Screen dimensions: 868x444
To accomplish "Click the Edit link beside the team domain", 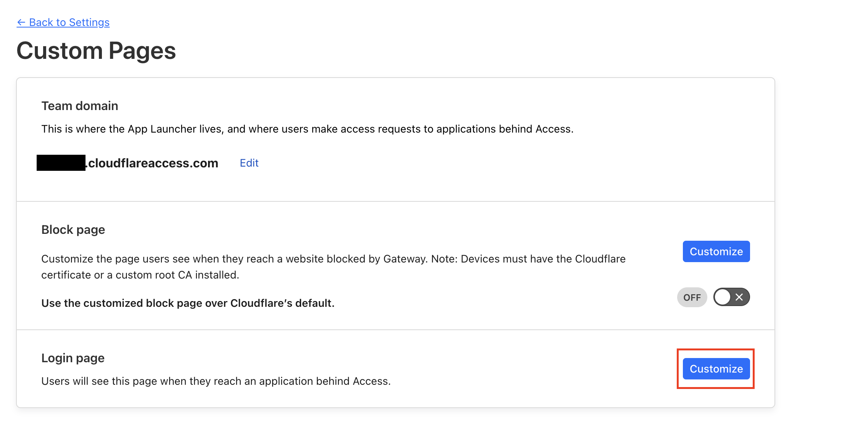I will 249,163.
